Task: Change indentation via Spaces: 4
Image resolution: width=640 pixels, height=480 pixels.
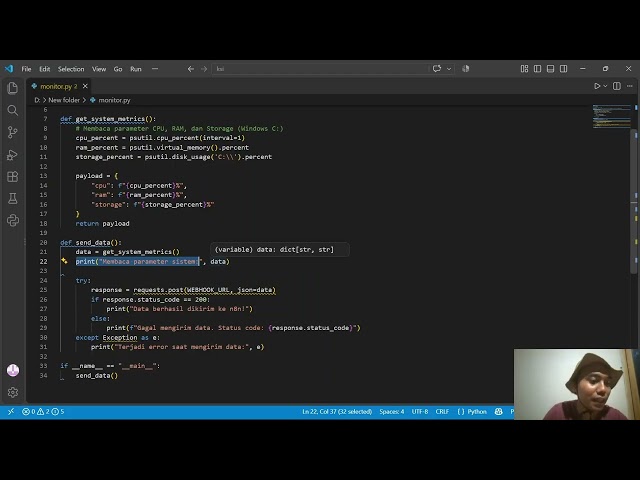Action: coord(391,411)
